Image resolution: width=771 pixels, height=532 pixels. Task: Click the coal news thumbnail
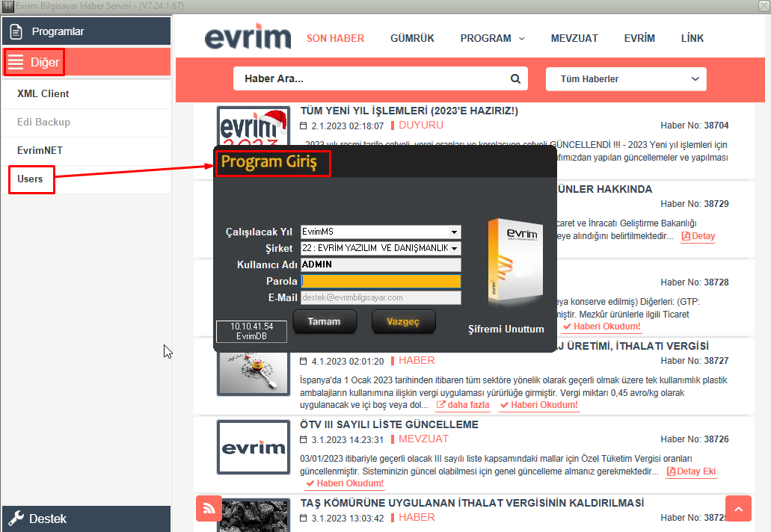(x=254, y=516)
